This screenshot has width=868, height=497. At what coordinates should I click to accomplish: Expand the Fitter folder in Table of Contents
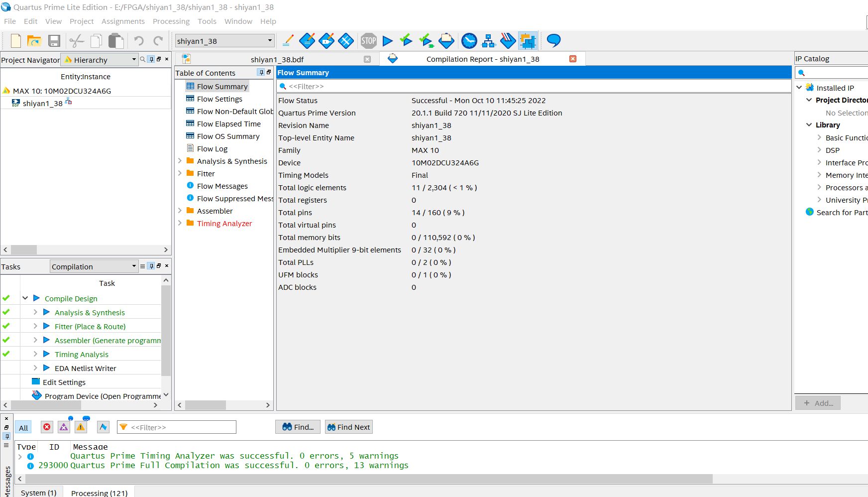click(180, 173)
